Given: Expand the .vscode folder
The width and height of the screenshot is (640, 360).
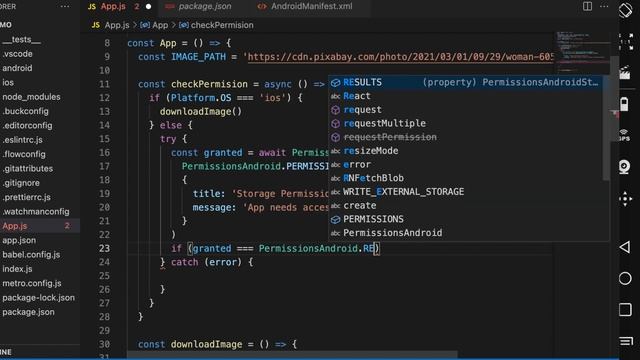Looking at the screenshot, I should (x=18, y=54).
